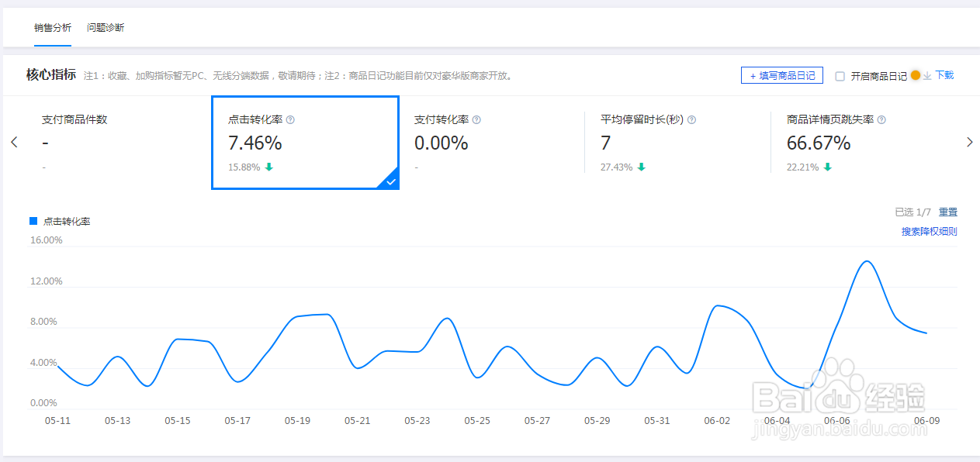Open the 搜索降权细则 link
980x462 pixels.
coord(930,232)
